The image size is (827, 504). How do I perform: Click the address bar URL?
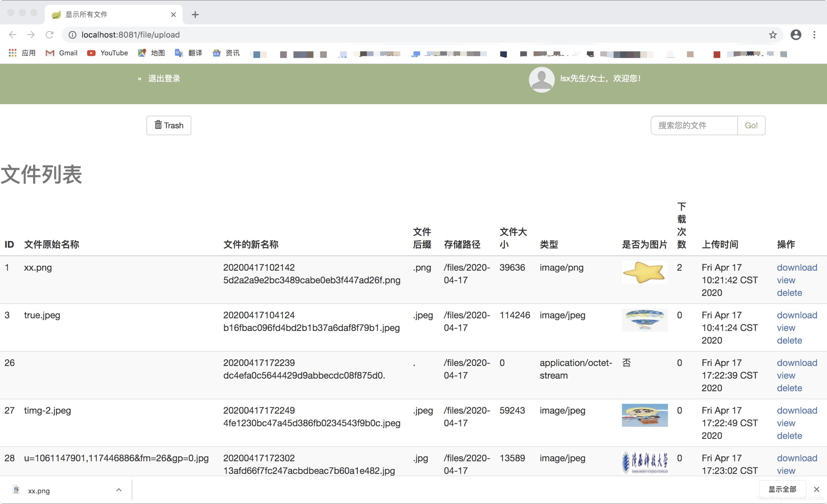(x=131, y=35)
